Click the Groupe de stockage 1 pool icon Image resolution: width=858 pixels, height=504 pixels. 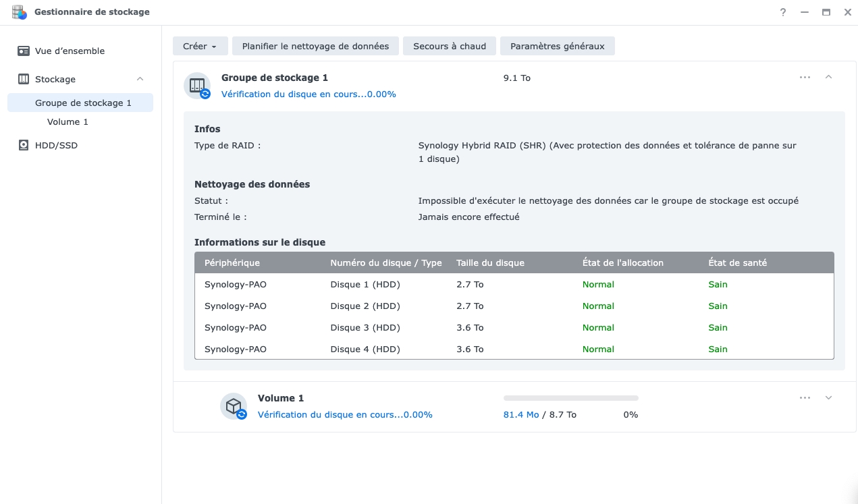tap(196, 85)
